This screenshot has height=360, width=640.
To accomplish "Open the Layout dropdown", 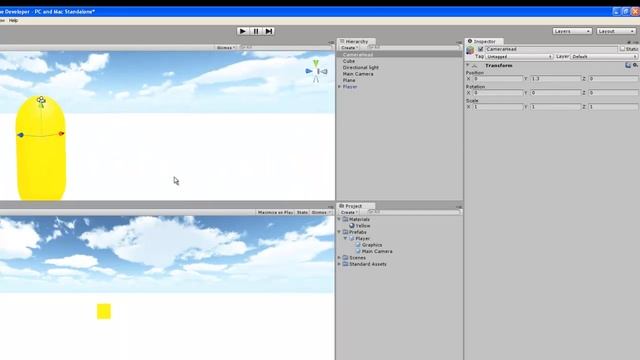I will click(616, 31).
